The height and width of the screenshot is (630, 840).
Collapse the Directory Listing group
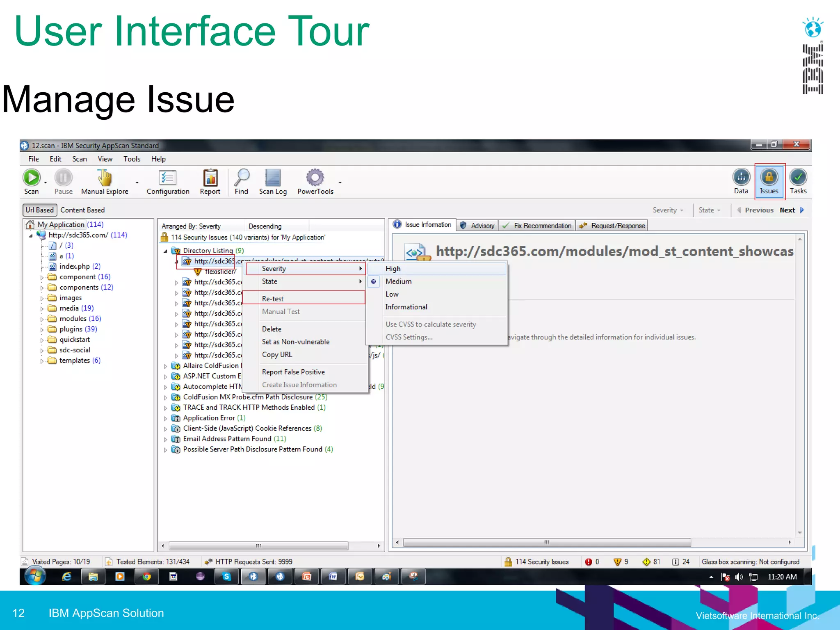coord(165,251)
